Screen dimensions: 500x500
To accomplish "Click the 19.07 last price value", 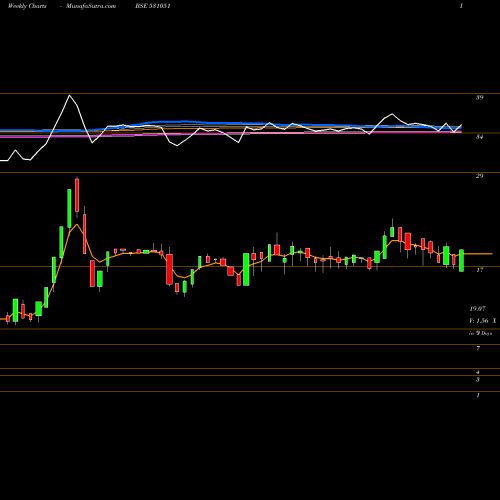I will [x=477, y=309].
